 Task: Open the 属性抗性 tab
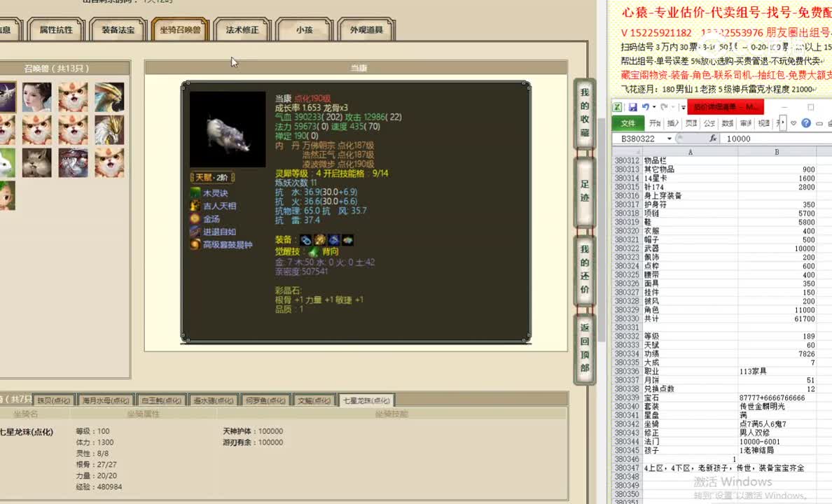(56, 29)
